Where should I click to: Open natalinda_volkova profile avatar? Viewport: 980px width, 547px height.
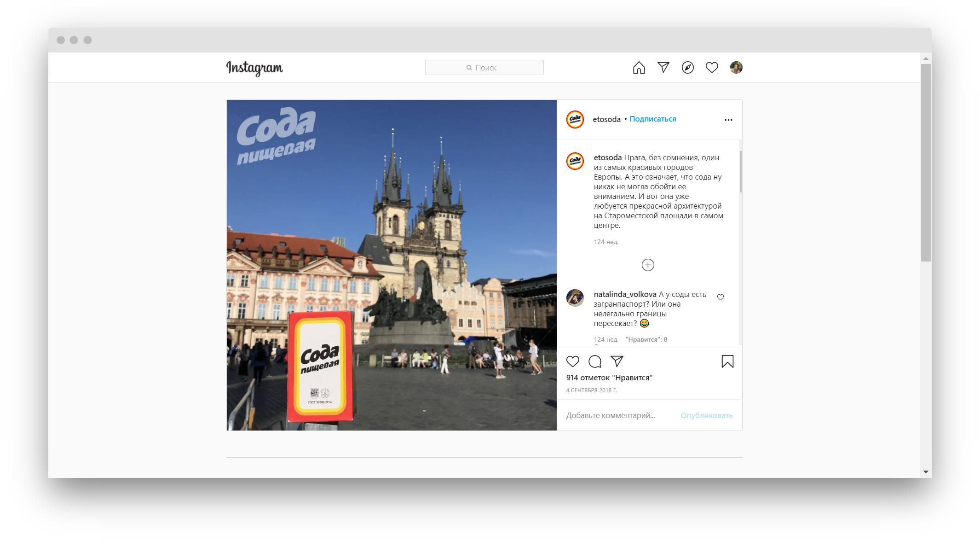575,298
